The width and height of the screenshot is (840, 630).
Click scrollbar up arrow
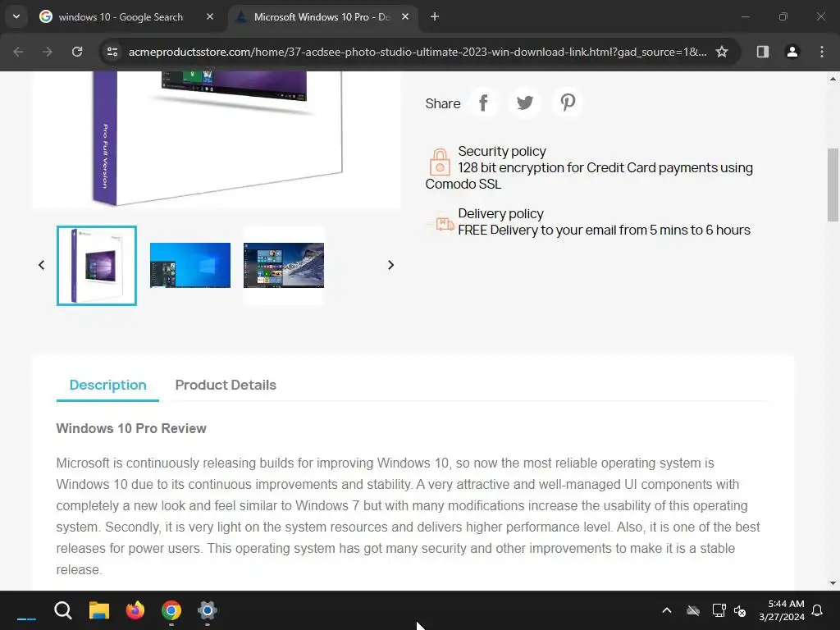[833, 79]
